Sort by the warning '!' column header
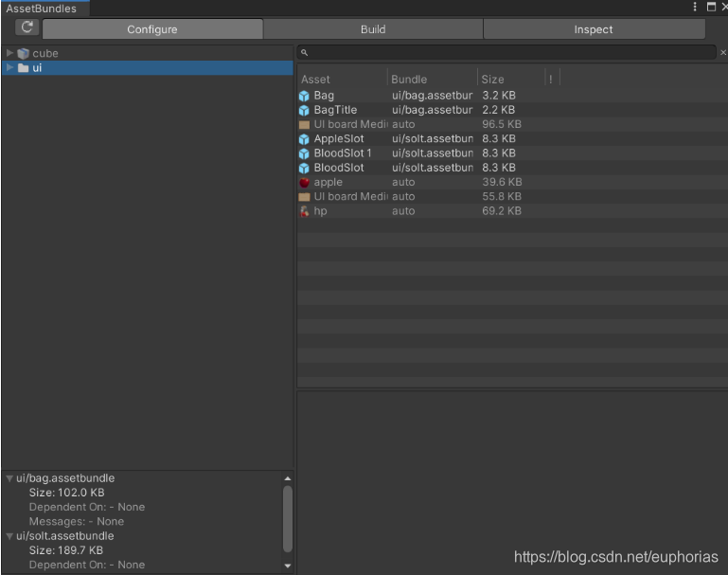The width and height of the screenshot is (728, 575). pos(551,80)
